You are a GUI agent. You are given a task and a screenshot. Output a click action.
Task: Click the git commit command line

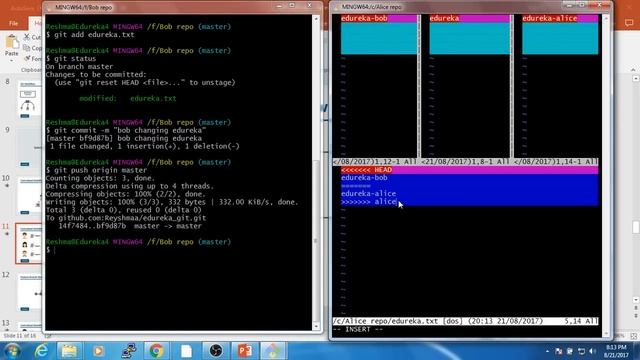coord(126,130)
